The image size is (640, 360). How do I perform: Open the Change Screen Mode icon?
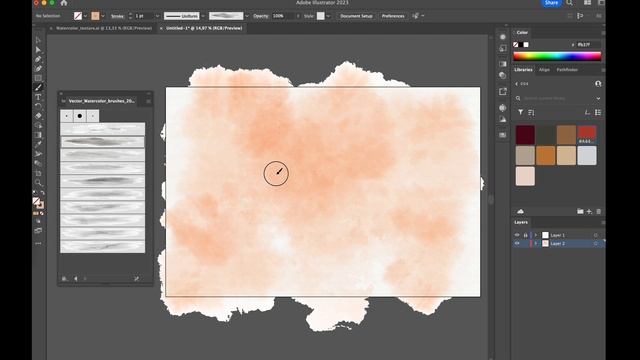(38, 231)
